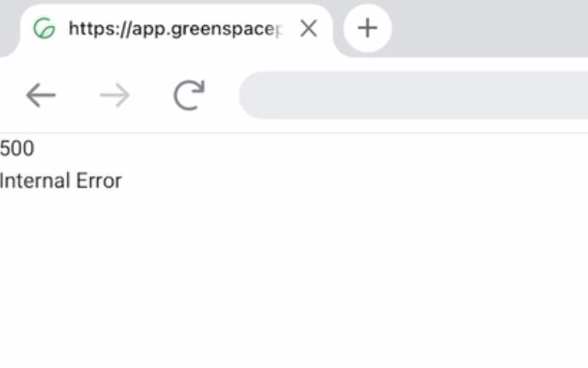Click the "Internal Error" message text
Screen dimensions: 588x368
tap(61, 181)
